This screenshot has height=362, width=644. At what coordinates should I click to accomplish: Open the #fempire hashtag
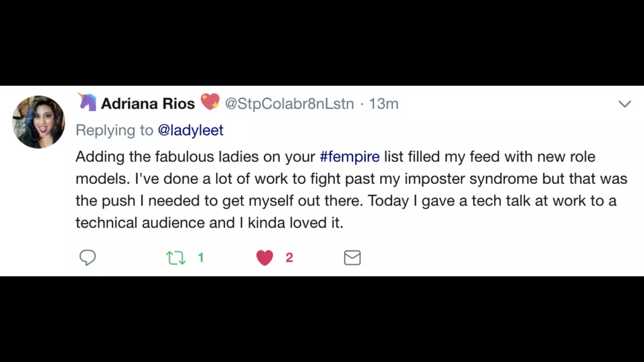(x=350, y=156)
